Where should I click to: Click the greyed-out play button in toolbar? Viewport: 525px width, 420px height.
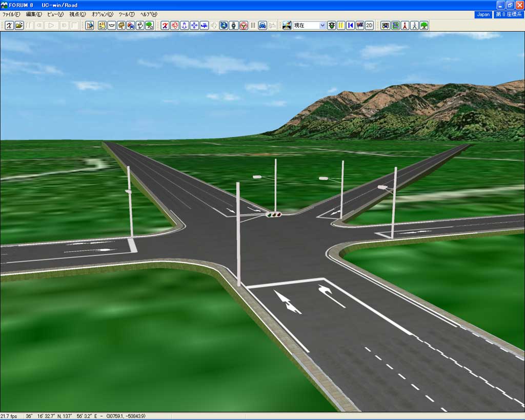coord(51,26)
